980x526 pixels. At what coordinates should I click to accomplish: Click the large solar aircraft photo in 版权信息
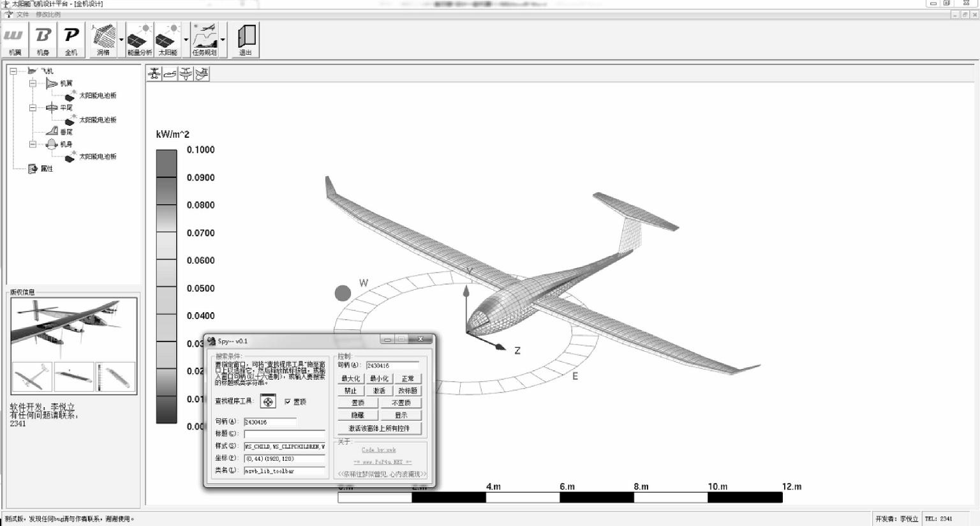(74, 329)
